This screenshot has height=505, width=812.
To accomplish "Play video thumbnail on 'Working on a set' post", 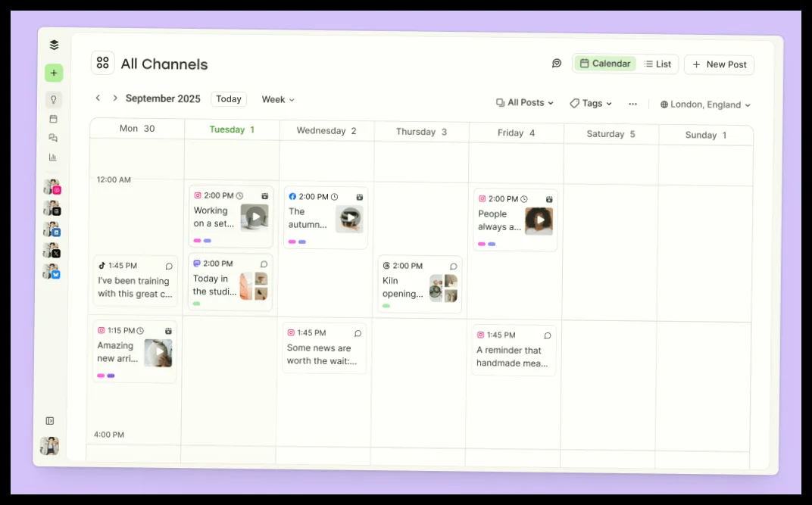I will [x=255, y=217].
